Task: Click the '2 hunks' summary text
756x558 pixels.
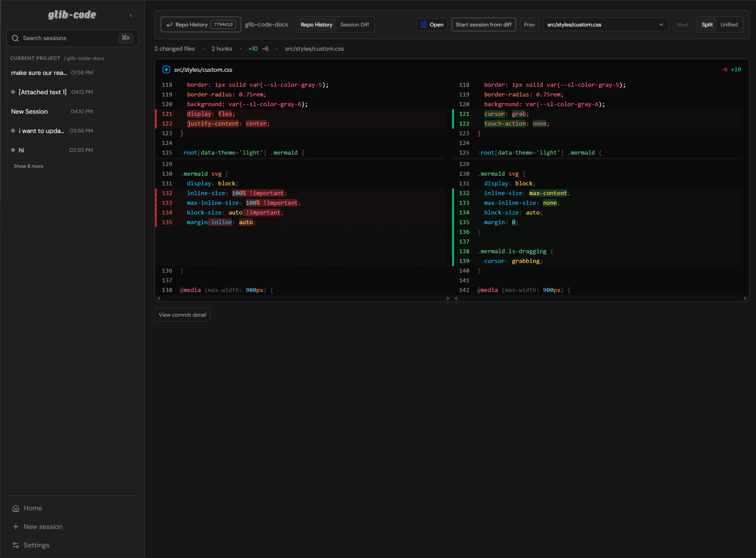Action: point(221,49)
